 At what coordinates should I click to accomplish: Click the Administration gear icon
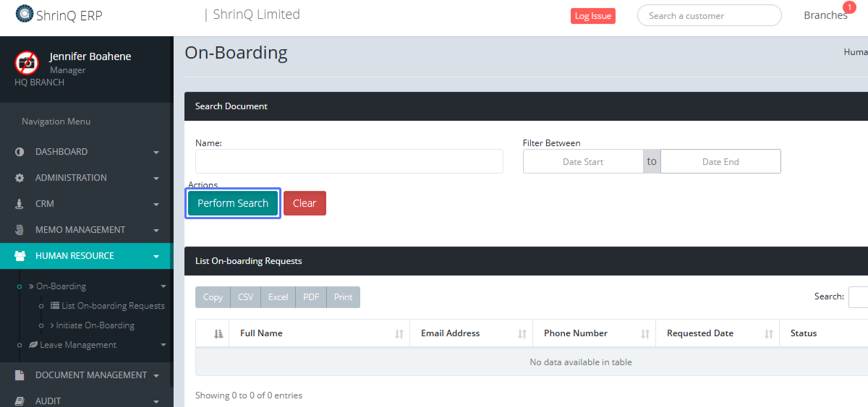(20, 178)
